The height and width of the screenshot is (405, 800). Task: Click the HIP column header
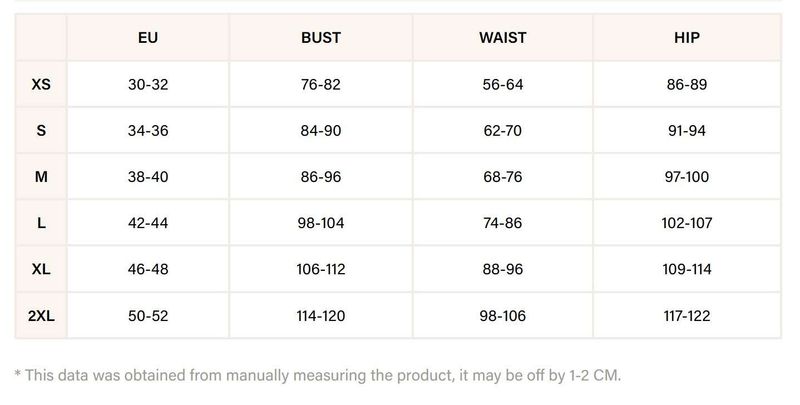click(687, 38)
